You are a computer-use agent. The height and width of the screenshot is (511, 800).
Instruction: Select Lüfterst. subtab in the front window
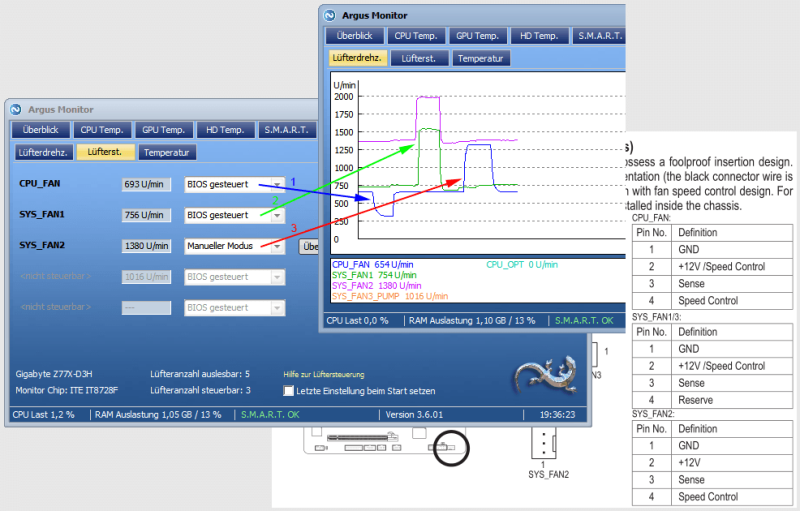click(x=419, y=58)
